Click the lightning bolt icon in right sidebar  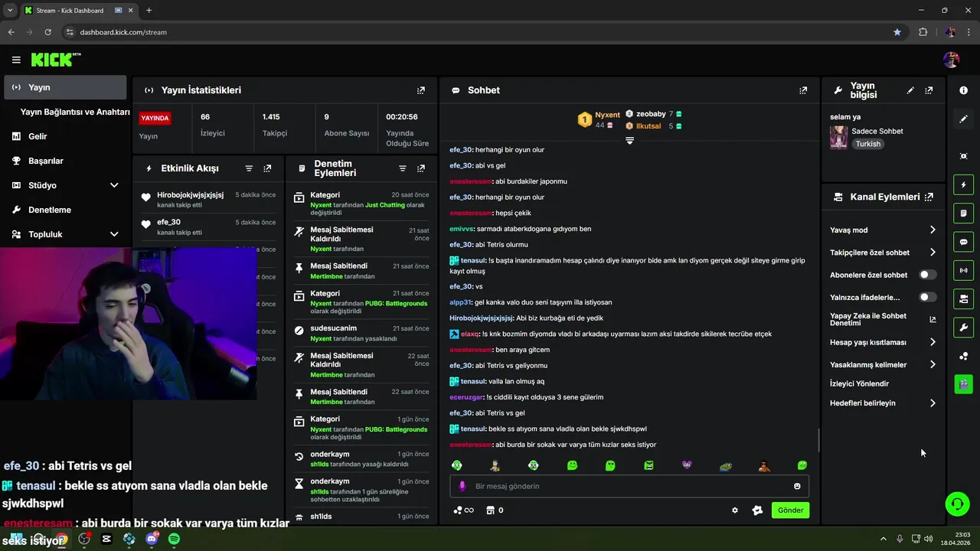pos(963,184)
